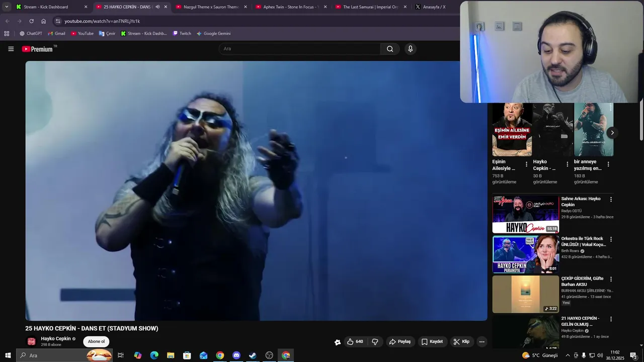Reload the page with the refresh icon

(31, 21)
